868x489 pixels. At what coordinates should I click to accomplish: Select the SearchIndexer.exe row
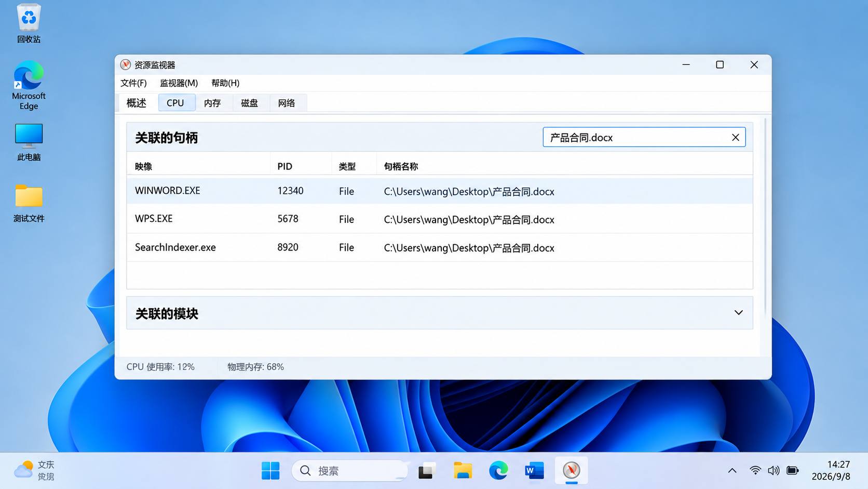point(440,247)
